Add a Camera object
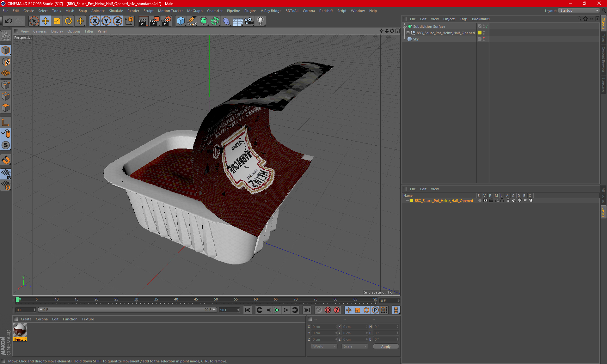Screen dimensions: 607x364 [x=249, y=21]
